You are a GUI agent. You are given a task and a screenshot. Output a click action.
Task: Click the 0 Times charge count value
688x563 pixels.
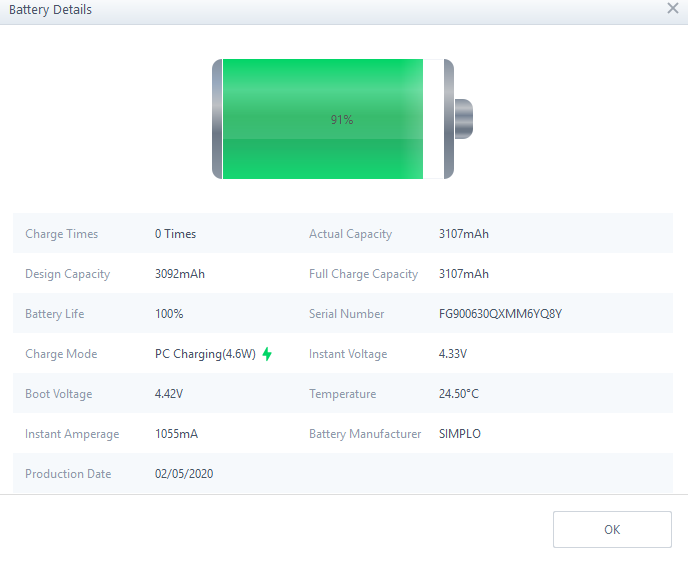(x=175, y=234)
